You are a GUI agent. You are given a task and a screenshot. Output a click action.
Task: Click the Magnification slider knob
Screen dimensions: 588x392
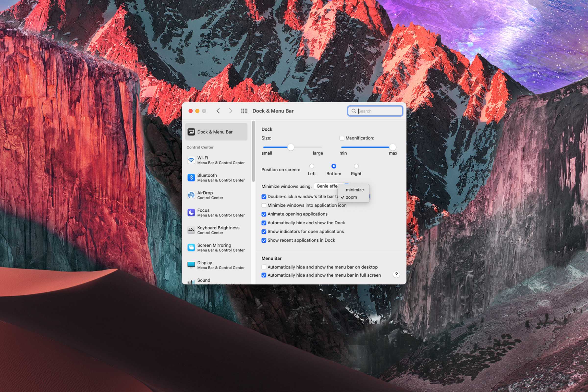coord(392,147)
